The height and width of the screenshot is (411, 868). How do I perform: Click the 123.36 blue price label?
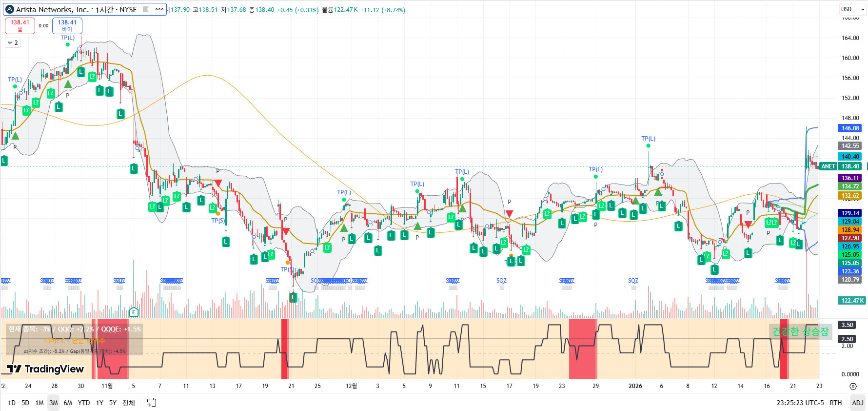click(x=850, y=271)
